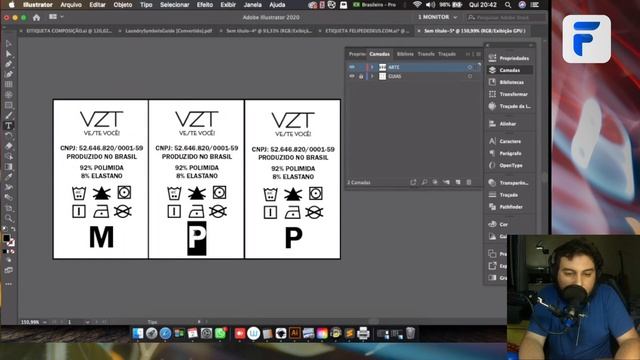Open WhatsApp from the Dock
The width and height of the screenshot is (640, 360).
click(x=220, y=333)
